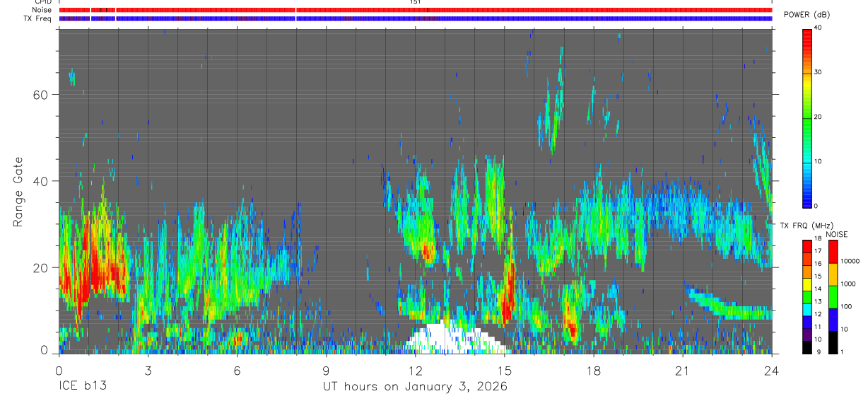Click the 'NOISE' legend title

pos(836,234)
